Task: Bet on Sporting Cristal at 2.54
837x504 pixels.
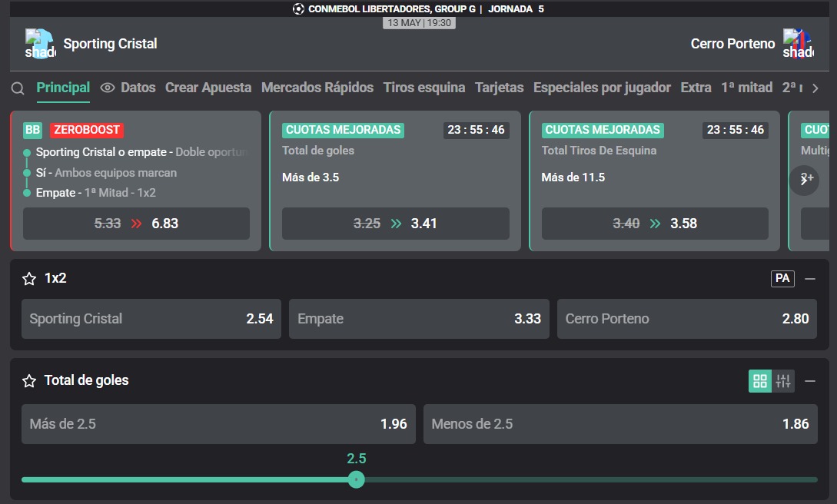Action: pyautogui.click(x=151, y=319)
